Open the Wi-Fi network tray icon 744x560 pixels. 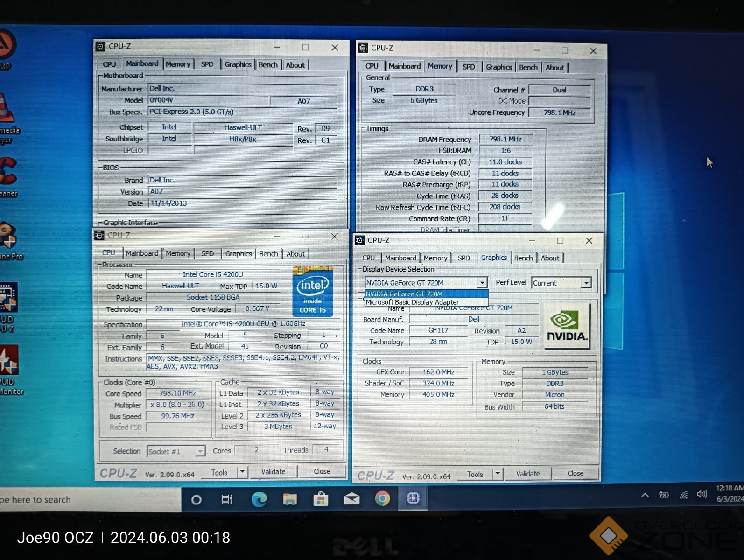click(x=684, y=495)
